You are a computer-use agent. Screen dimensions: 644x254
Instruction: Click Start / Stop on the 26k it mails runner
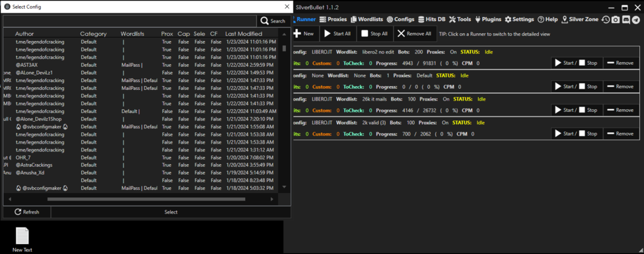click(x=577, y=110)
